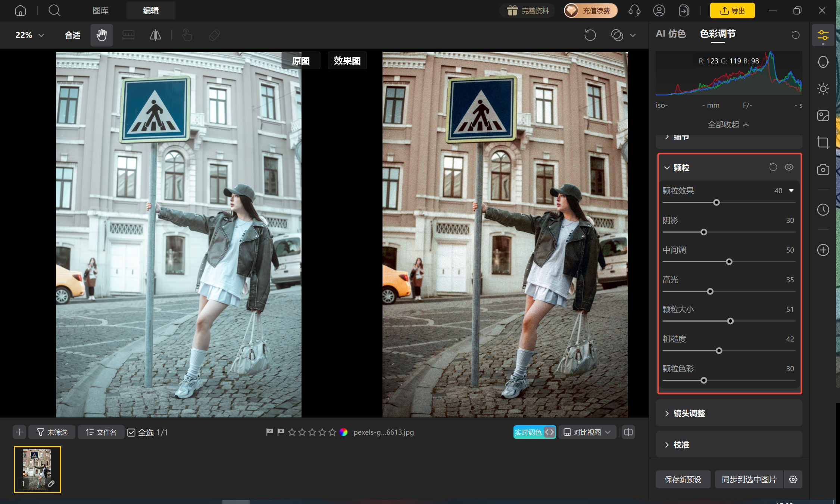Viewport: 840px width, 504px height.
Task: Expand the 校准 section
Action: (x=729, y=444)
